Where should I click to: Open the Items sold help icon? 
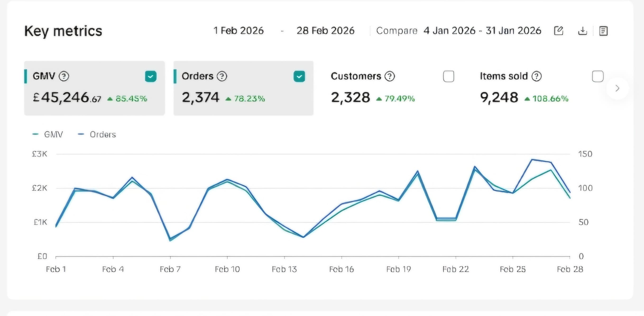(x=537, y=76)
